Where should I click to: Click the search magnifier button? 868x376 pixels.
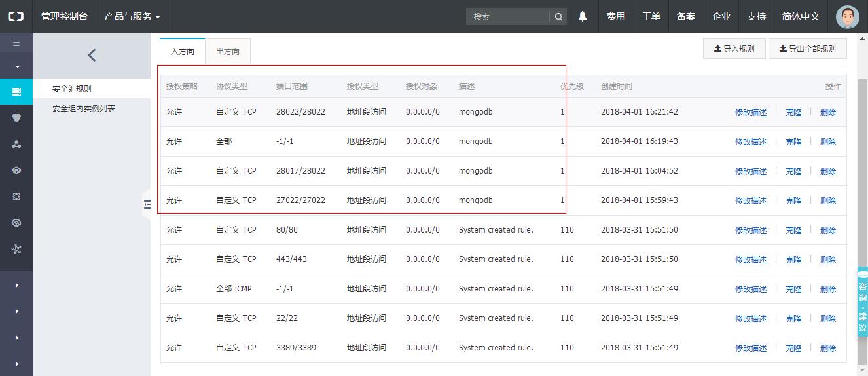[558, 17]
